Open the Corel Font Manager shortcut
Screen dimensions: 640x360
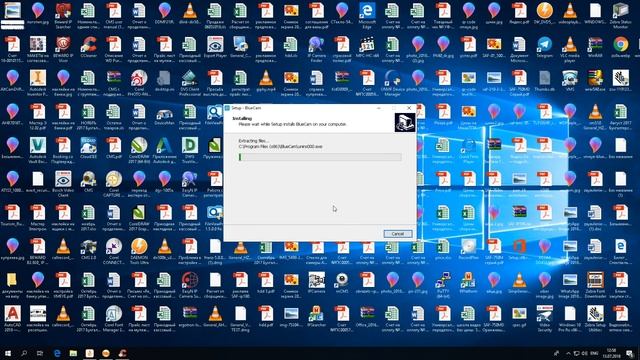tap(113, 319)
